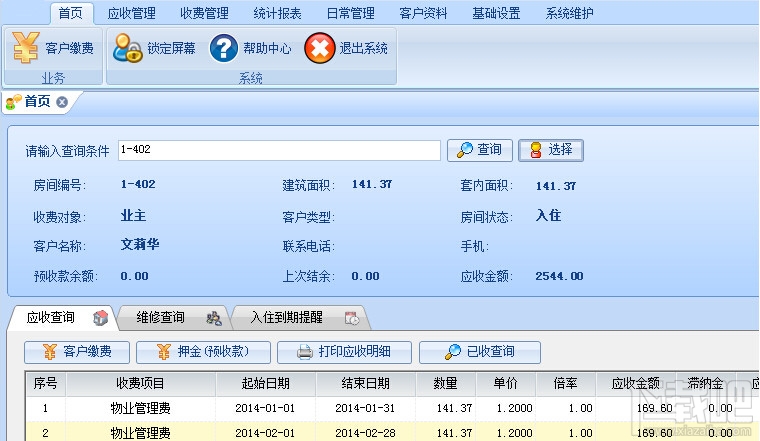Click the 应收金额 column header
This screenshot has height=441, width=760.
pyautogui.click(x=635, y=384)
